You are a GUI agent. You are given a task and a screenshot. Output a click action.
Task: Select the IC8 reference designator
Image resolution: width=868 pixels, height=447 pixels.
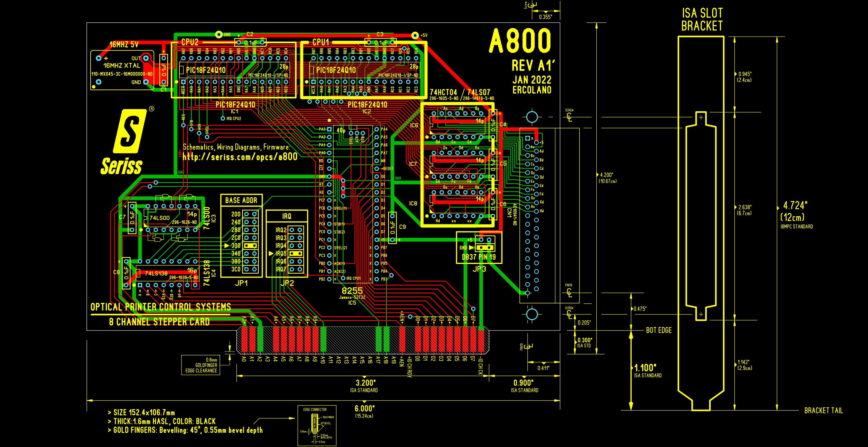(413, 204)
